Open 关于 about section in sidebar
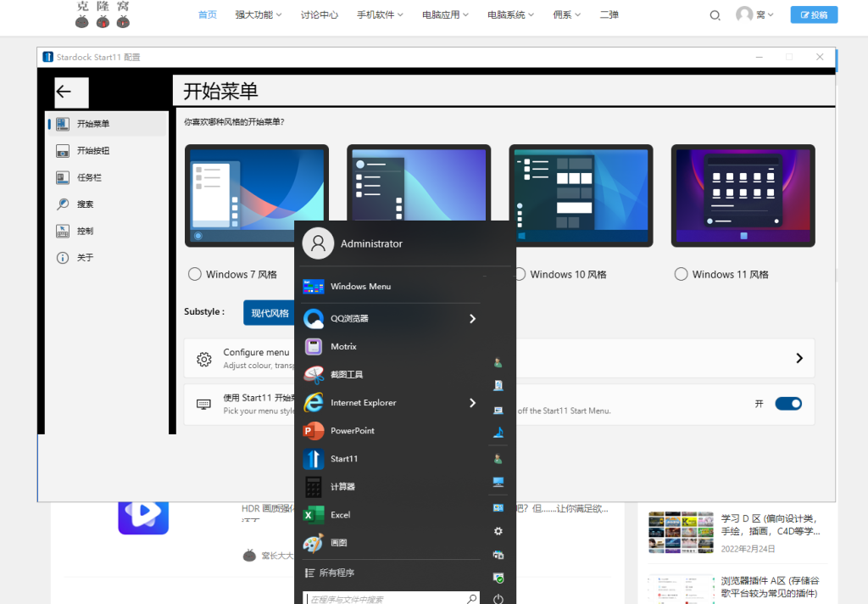This screenshot has width=868, height=604. pos(107,258)
